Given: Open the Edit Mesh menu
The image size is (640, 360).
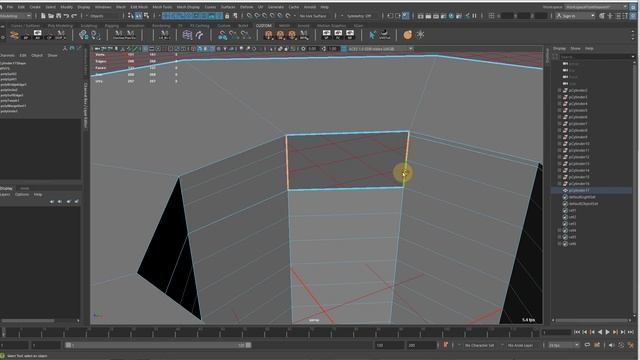Looking at the screenshot, I should (x=139, y=7).
